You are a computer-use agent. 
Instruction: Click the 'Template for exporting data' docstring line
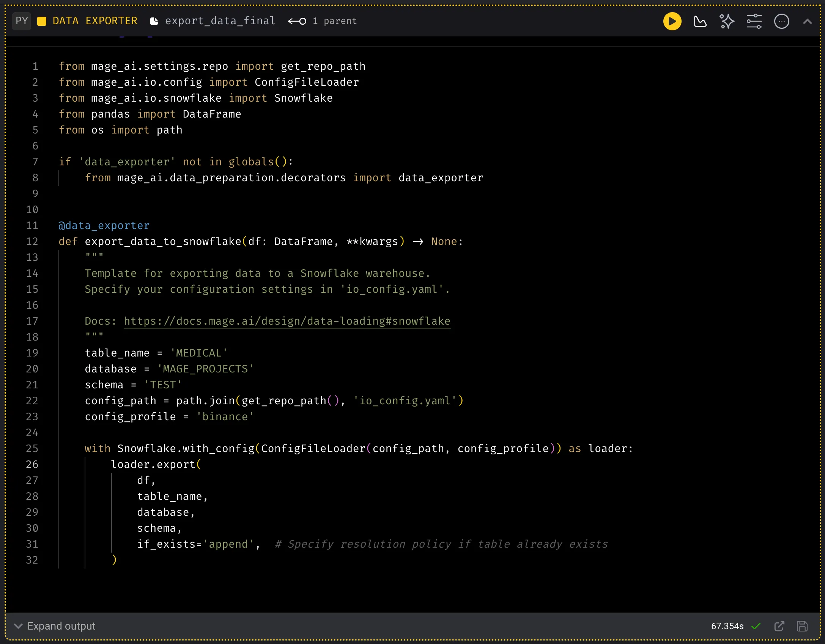(x=257, y=273)
